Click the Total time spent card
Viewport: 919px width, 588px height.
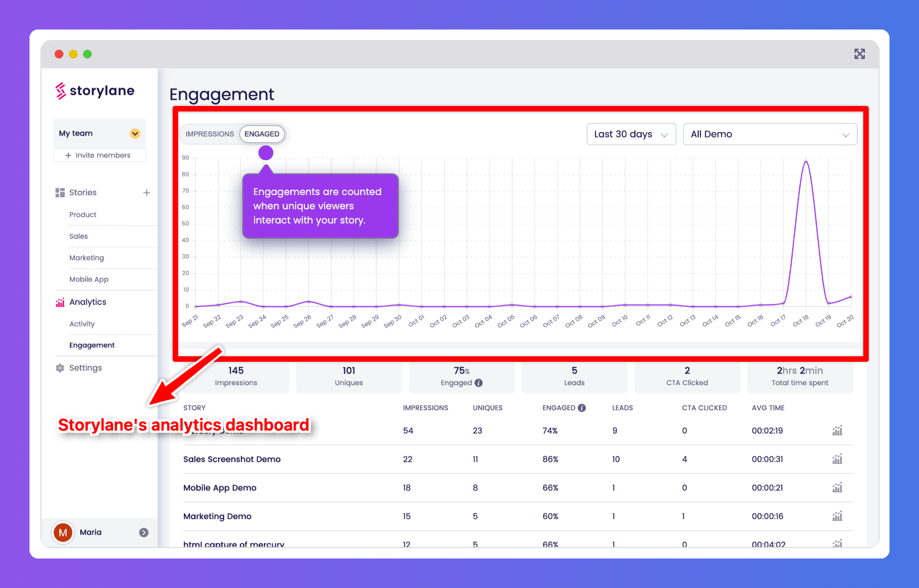[800, 377]
